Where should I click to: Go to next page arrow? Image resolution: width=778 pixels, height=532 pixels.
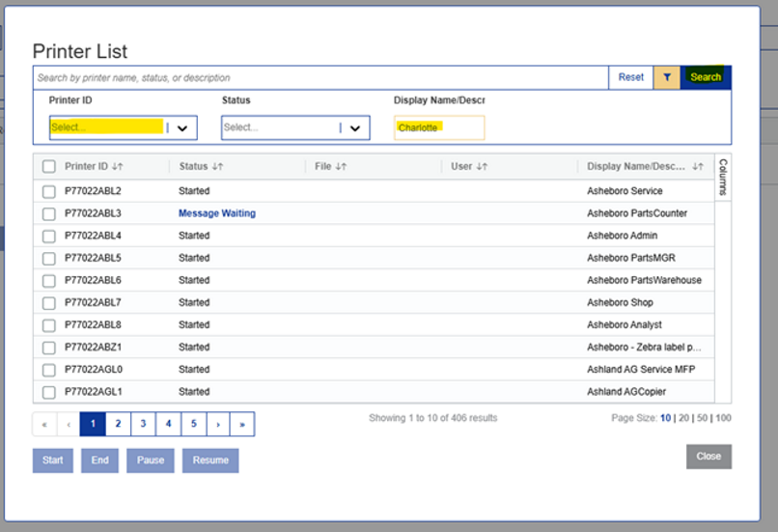coord(218,424)
